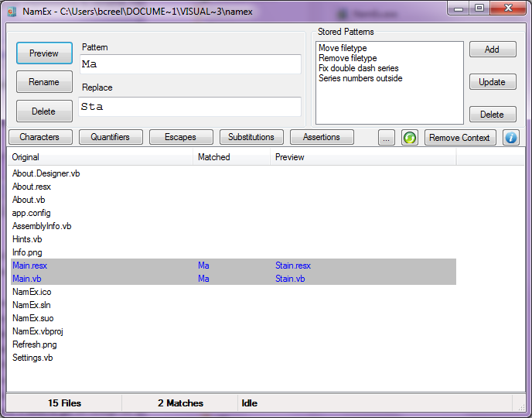Maximize the NamEx window
The image size is (532, 418).
pos(479,9)
